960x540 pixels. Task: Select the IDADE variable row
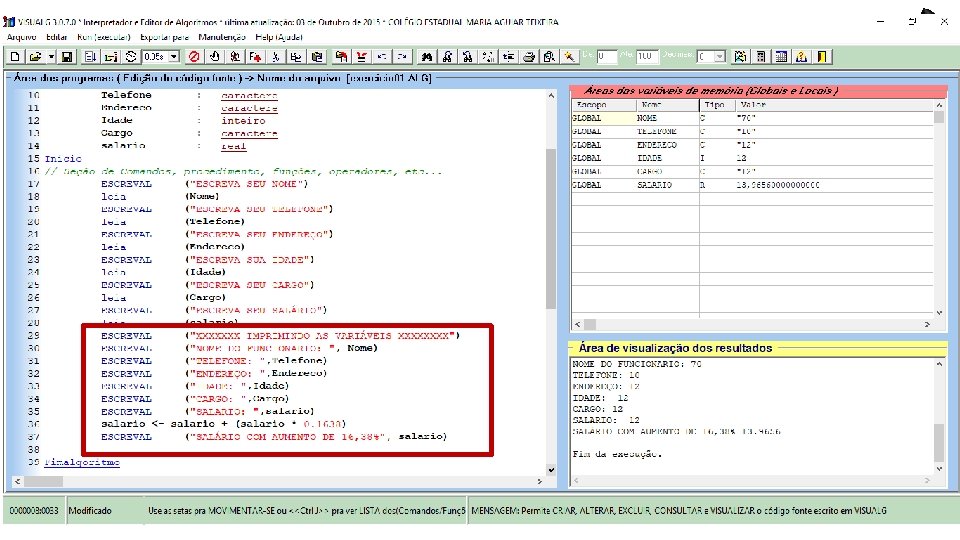(x=752, y=158)
